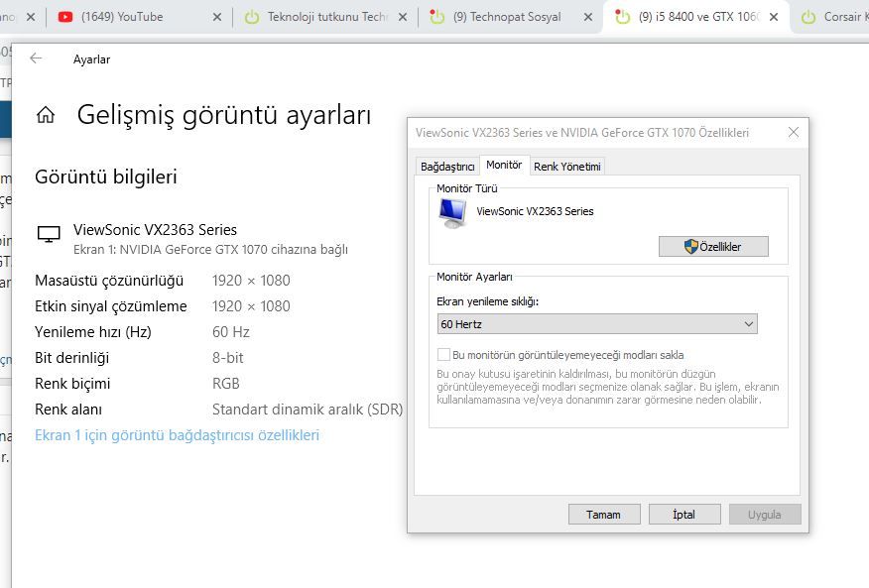The width and height of the screenshot is (869, 588).
Task: Toggle hide unsupported monitor modes checkbox
Action: tap(443, 355)
